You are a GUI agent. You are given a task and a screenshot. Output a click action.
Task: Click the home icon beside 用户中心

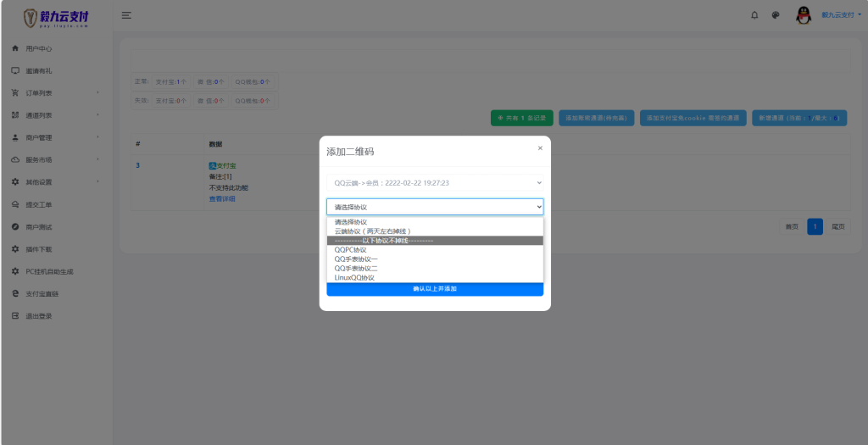pos(15,48)
